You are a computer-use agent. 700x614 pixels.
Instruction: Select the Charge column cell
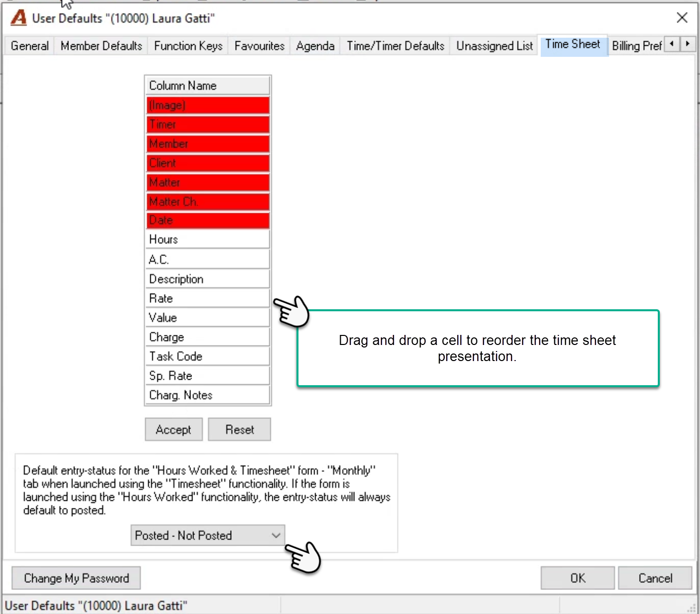(x=208, y=337)
